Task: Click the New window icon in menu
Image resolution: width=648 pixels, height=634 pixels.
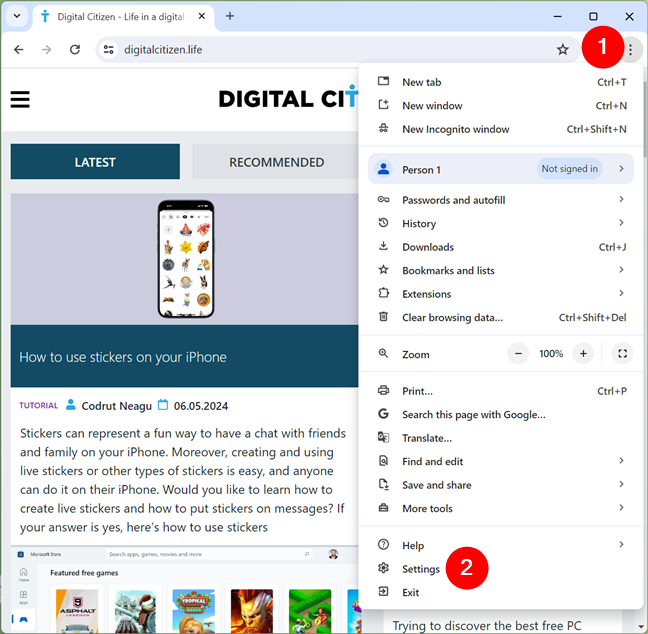Action: point(384,105)
